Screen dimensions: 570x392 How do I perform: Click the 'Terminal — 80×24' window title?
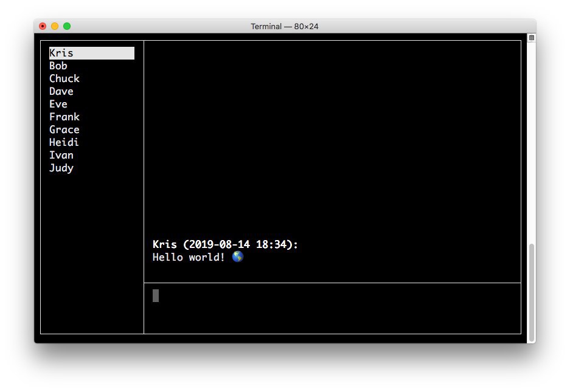[285, 27]
